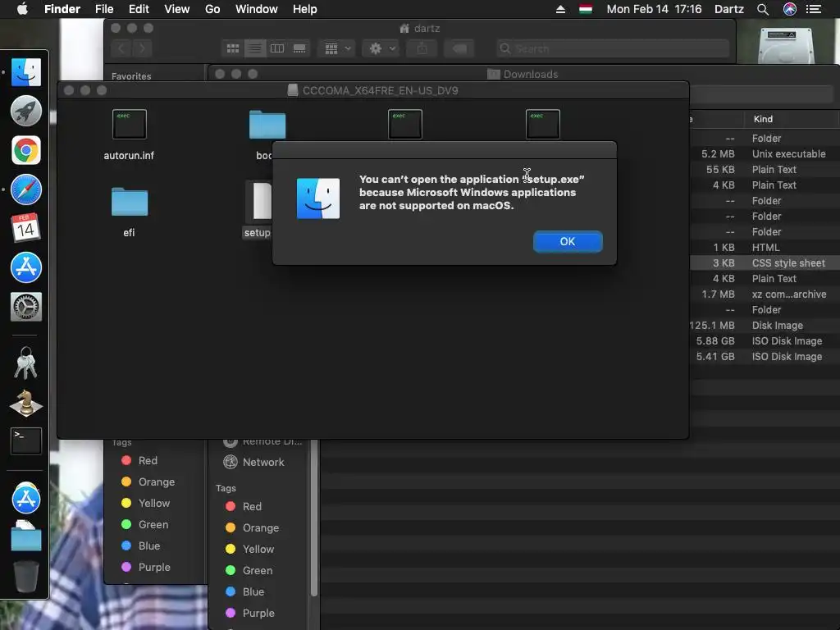This screenshot has height=630, width=840.
Task: Select the xz com...archive row
Action: point(765,294)
